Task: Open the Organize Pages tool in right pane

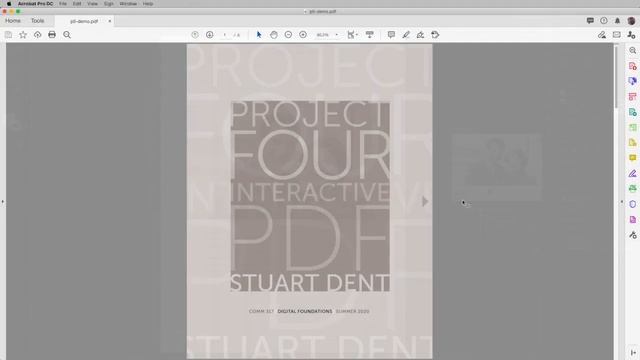Action: pyautogui.click(x=633, y=127)
